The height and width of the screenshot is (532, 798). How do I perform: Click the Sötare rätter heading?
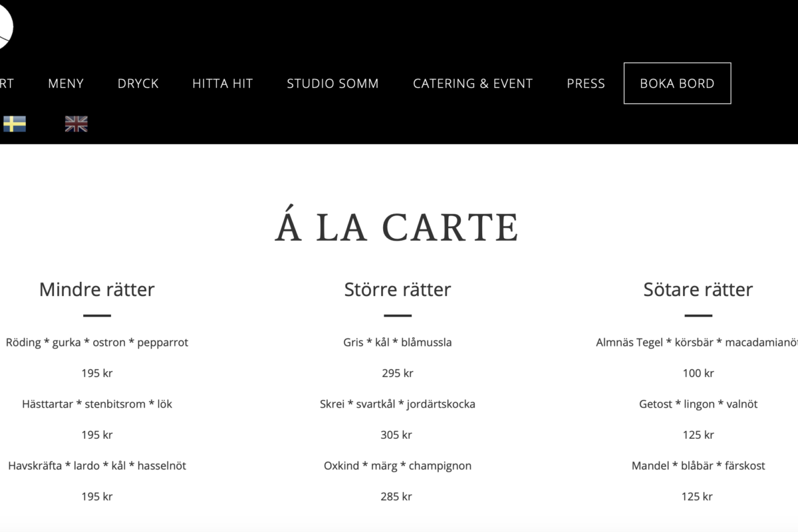(698, 289)
